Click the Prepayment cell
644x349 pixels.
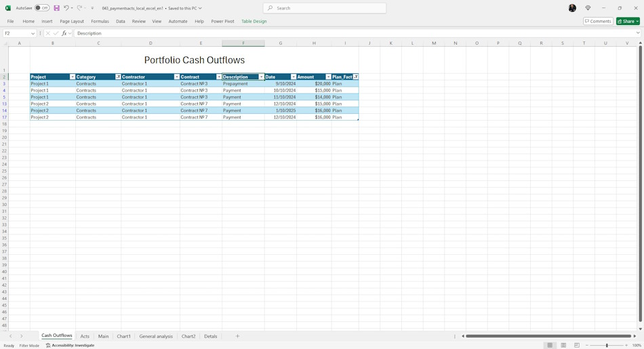243,84
